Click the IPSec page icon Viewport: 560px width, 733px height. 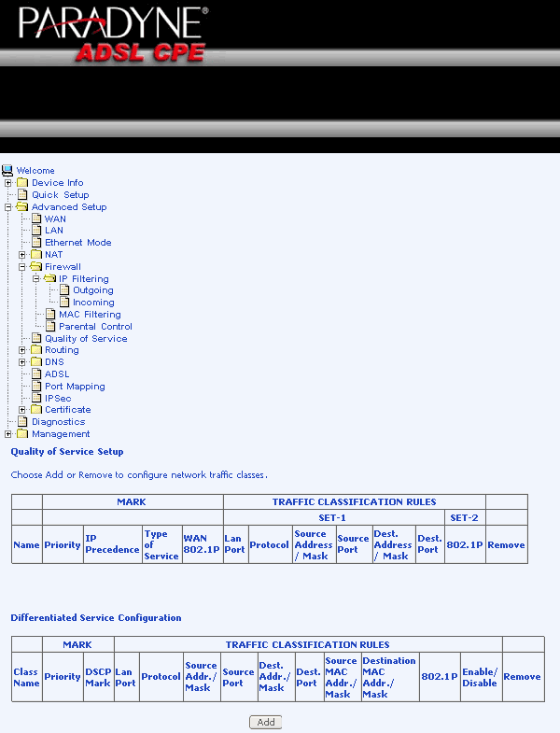pyautogui.click(x=36, y=399)
